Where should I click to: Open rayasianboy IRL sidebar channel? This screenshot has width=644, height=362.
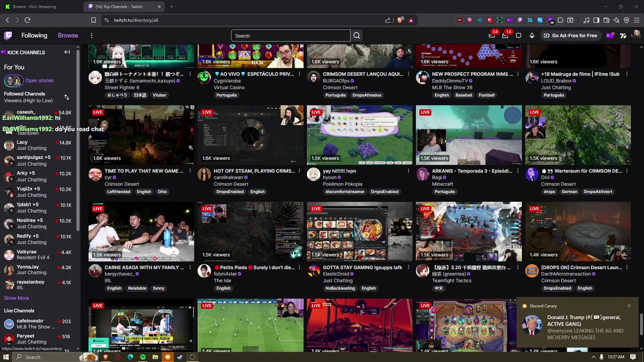[39, 285]
